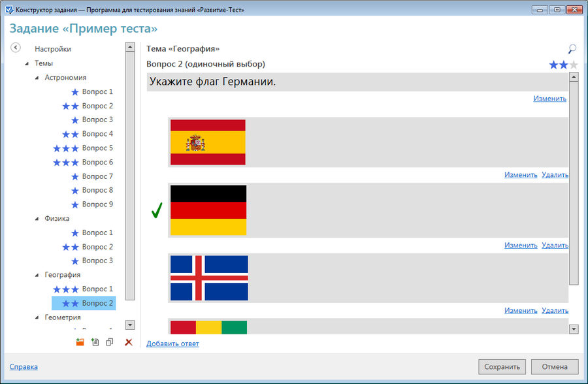
Task: Select Астрономия Вопрос 4
Action: (97, 134)
